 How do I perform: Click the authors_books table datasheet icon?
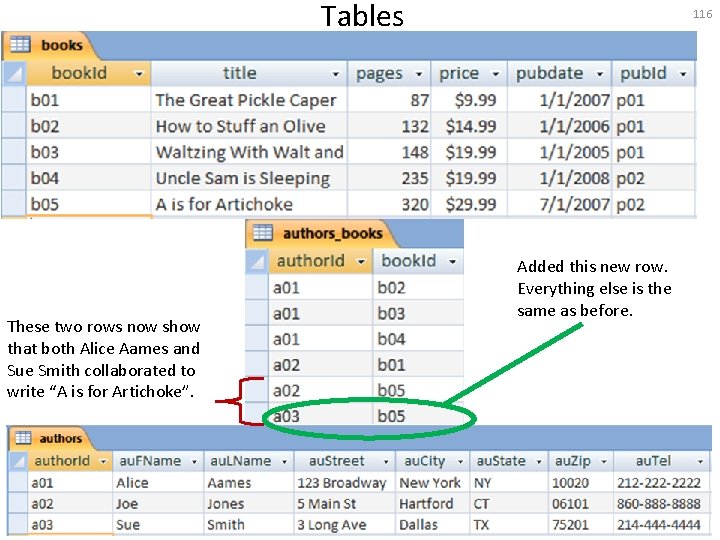263,232
